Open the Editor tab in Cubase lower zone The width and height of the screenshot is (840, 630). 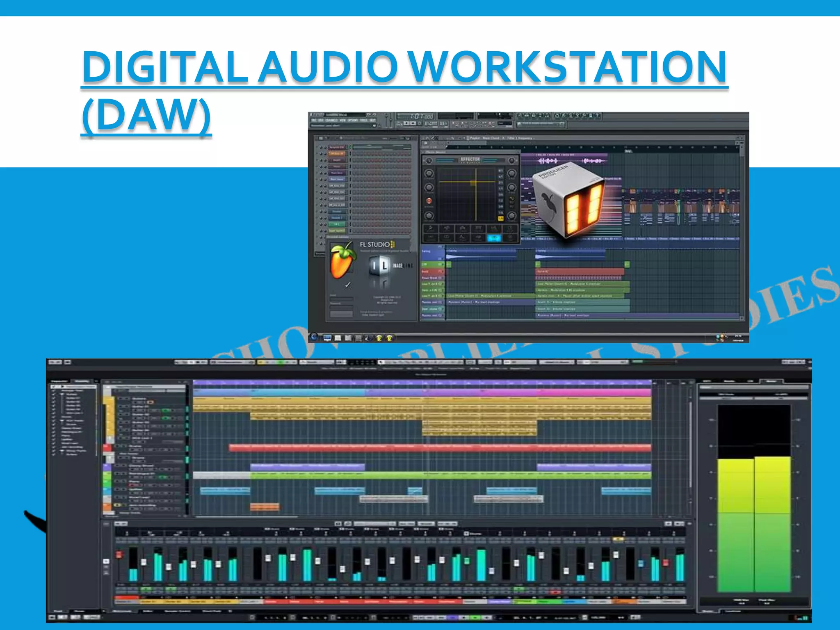tap(148, 611)
